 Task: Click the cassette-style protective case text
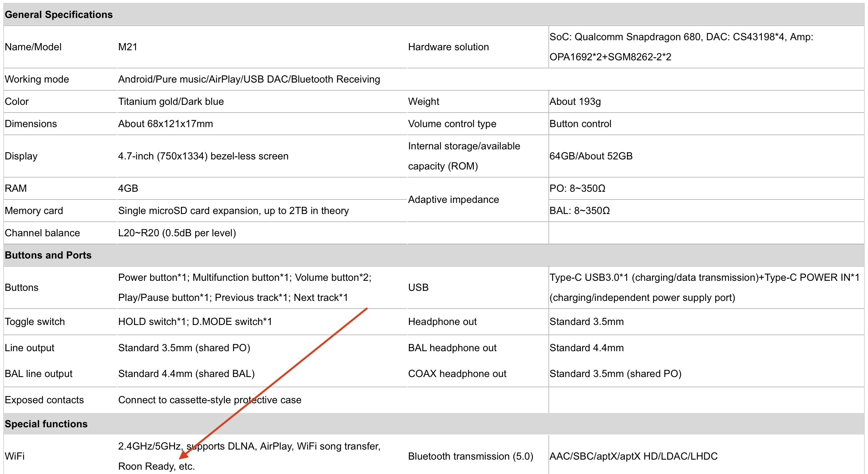(x=210, y=400)
